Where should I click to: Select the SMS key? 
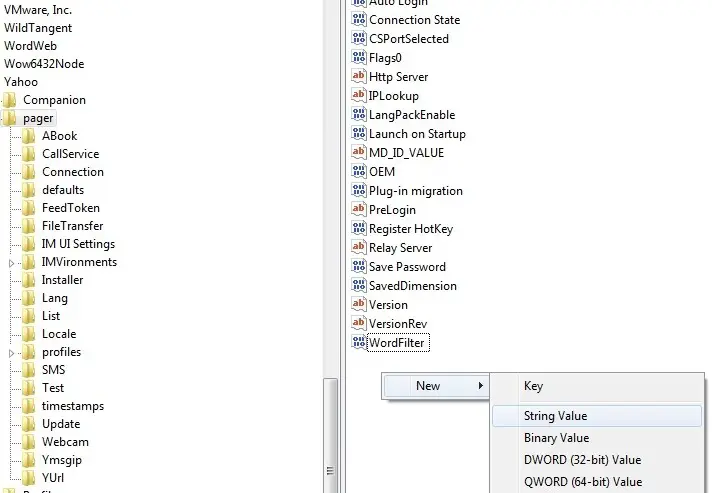click(x=54, y=370)
